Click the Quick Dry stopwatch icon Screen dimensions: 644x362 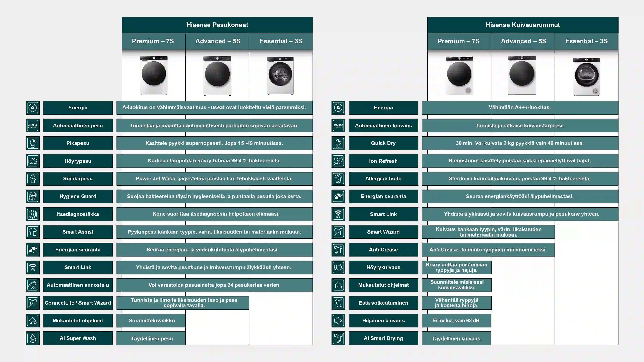click(x=338, y=143)
